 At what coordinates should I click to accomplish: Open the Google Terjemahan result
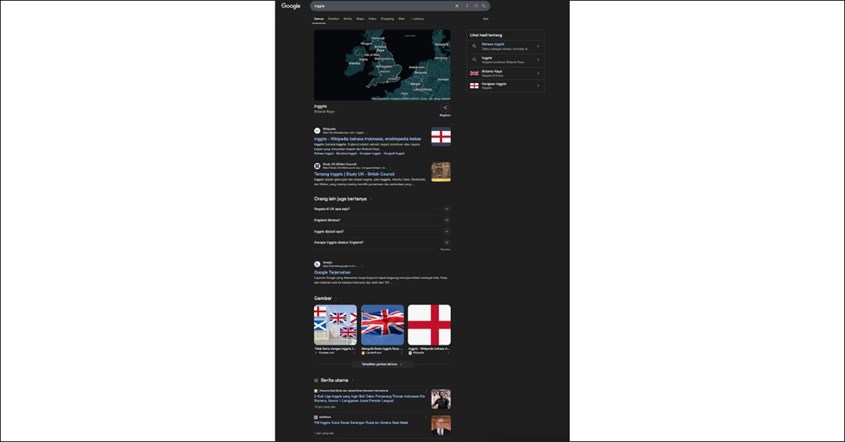point(333,272)
